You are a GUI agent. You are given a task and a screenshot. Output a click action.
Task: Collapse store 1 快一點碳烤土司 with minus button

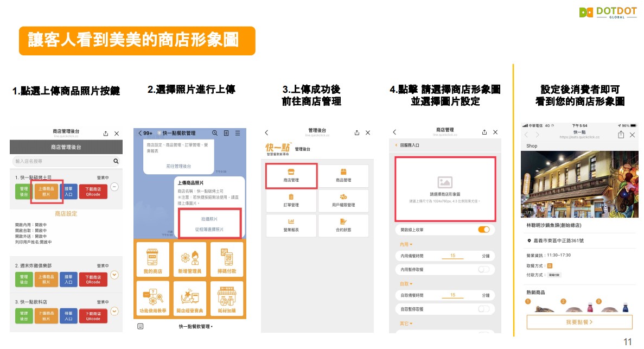tap(114, 187)
